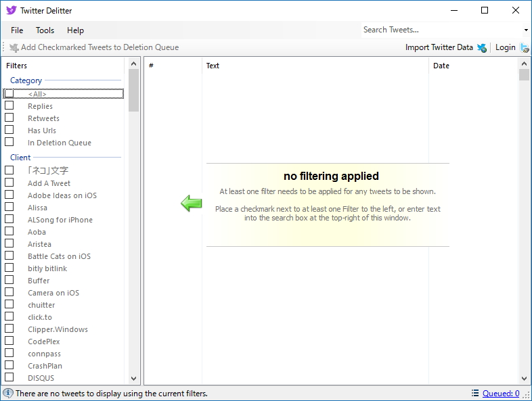Toggle the In Deletion Queue checkbox
Screen dimensions: 532x401
click(9, 142)
